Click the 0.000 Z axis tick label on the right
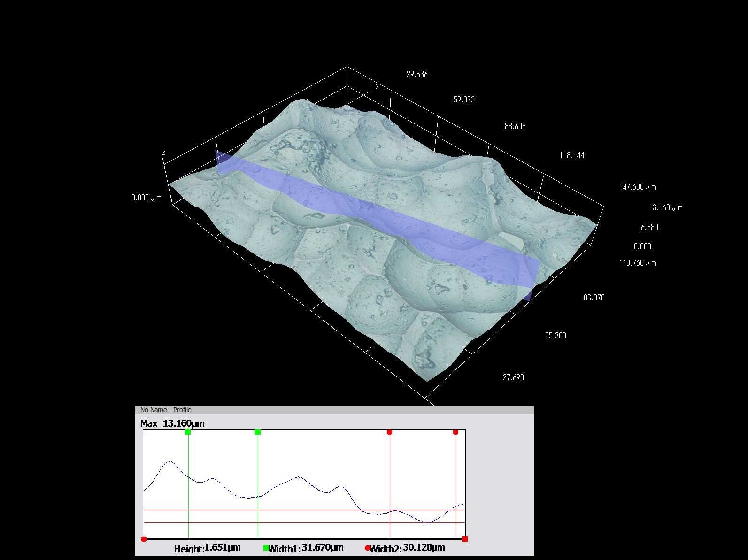Image resolution: width=748 pixels, height=560 pixels. pyautogui.click(x=642, y=246)
